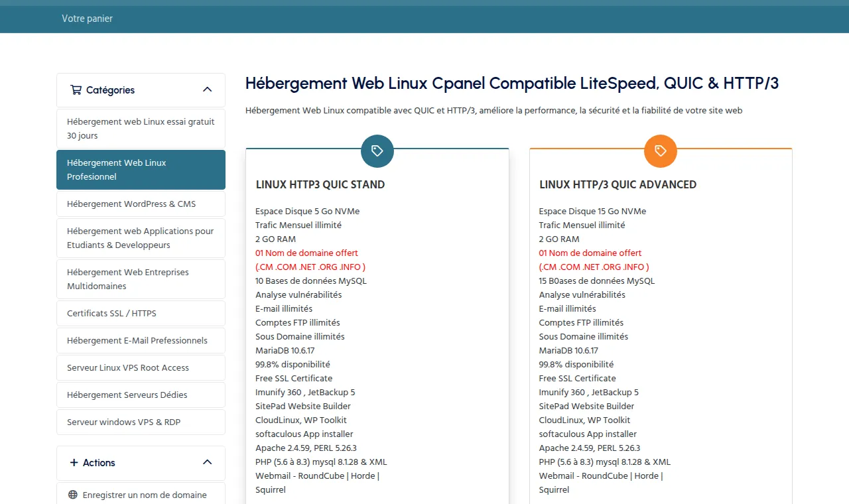Screen dimensions: 849x504
Task: Click the main Hébergement Web Linux Cpanel heading
Action: [x=512, y=84]
